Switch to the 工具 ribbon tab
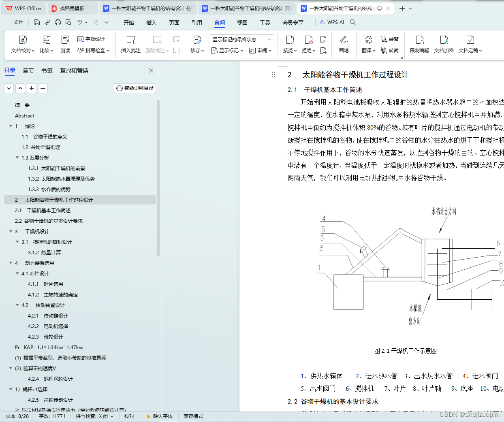This screenshot has width=504, height=422. click(265, 23)
